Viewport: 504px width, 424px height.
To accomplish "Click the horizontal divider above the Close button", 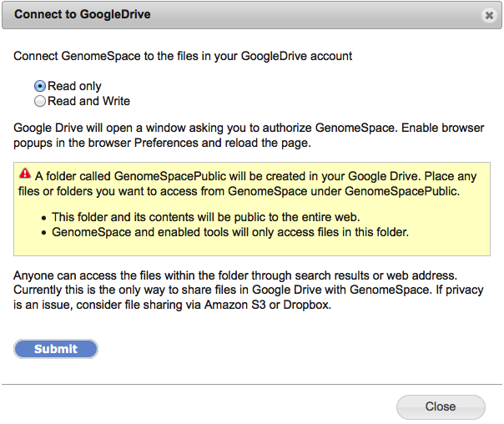I will (x=252, y=384).
